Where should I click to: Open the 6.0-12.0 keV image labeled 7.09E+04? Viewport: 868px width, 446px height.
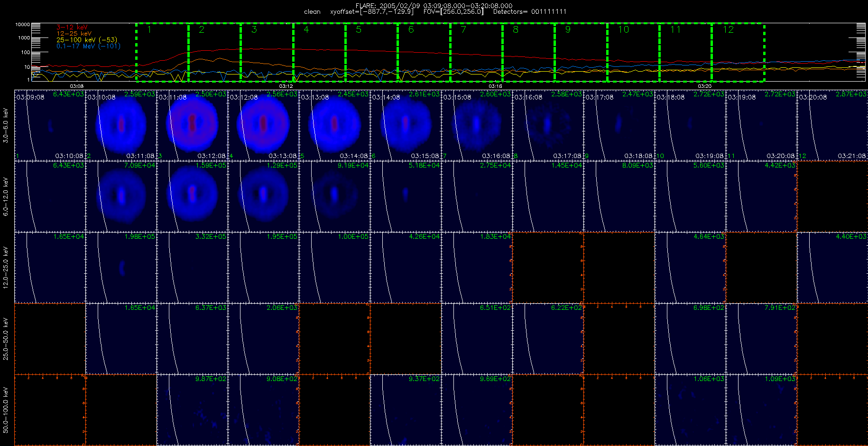click(121, 196)
